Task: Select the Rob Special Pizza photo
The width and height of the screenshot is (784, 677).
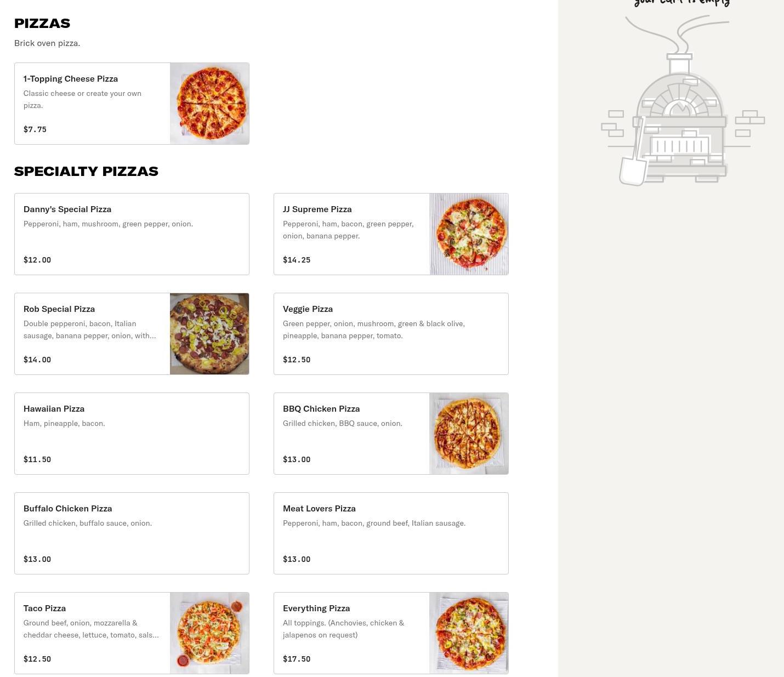Action: coord(209,334)
